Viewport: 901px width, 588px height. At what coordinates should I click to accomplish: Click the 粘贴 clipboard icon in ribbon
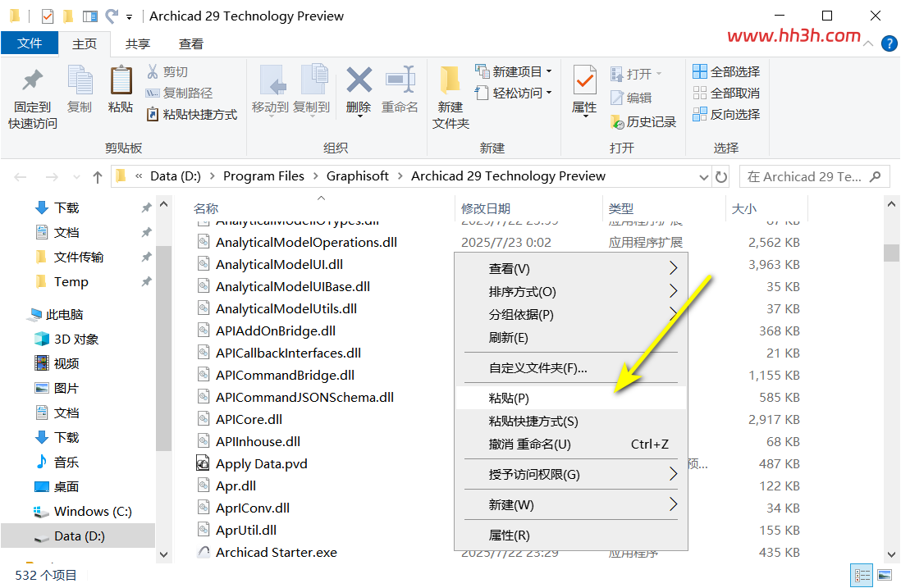click(121, 80)
